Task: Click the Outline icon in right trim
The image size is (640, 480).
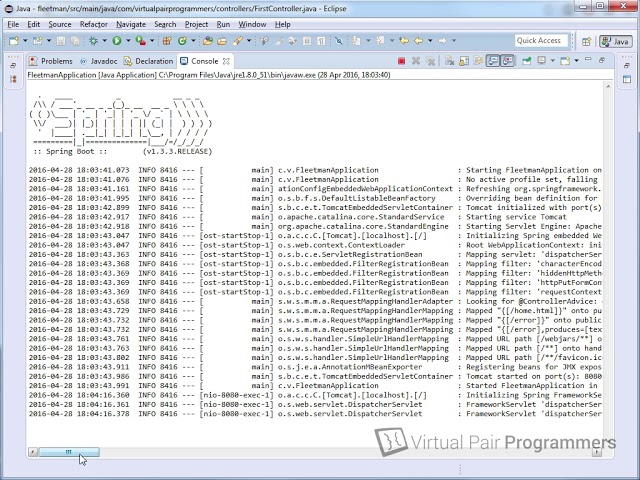Action: (627, 79)
